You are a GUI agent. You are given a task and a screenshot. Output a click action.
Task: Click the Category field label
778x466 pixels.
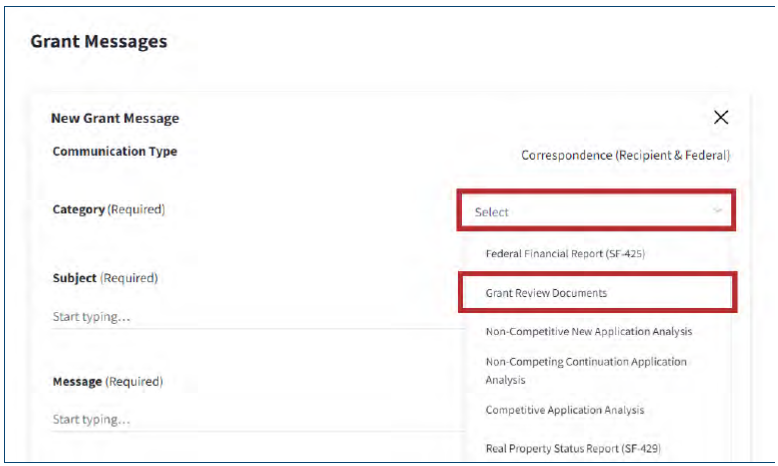[x=78, y=210]
